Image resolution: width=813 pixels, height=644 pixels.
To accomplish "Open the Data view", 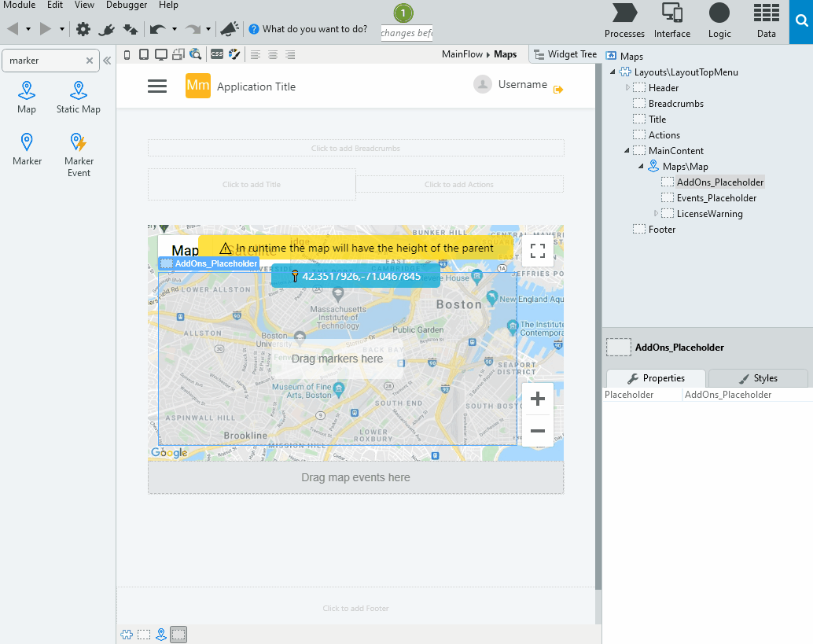I will pos(765,20).
